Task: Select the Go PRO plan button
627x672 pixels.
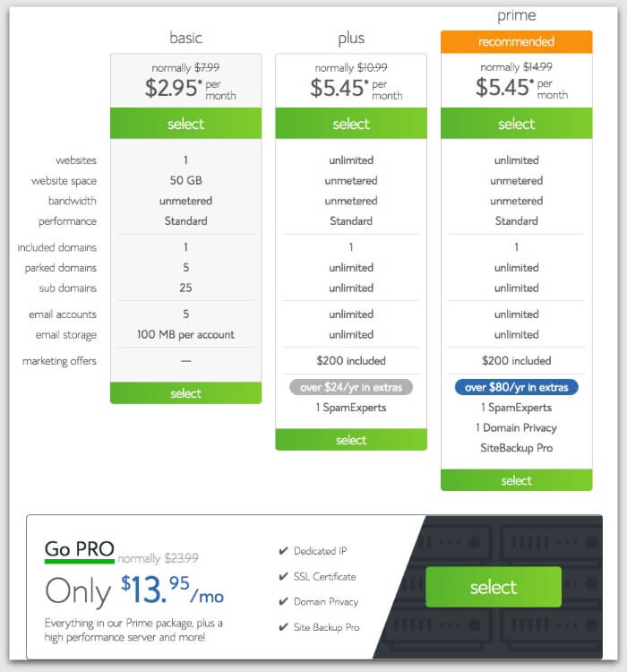Action: pyautogui.click(x=493, y=587)
